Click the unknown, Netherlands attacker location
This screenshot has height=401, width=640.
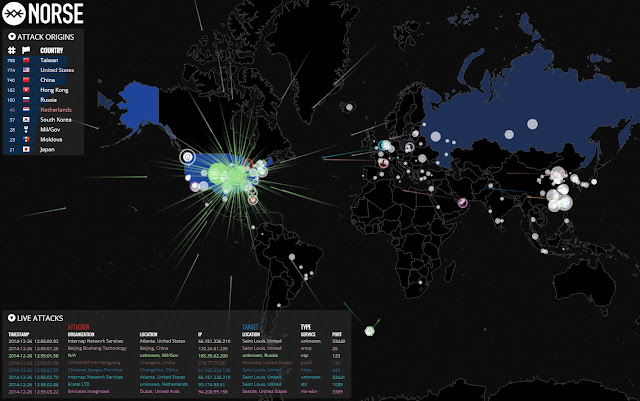click(164, 384)
